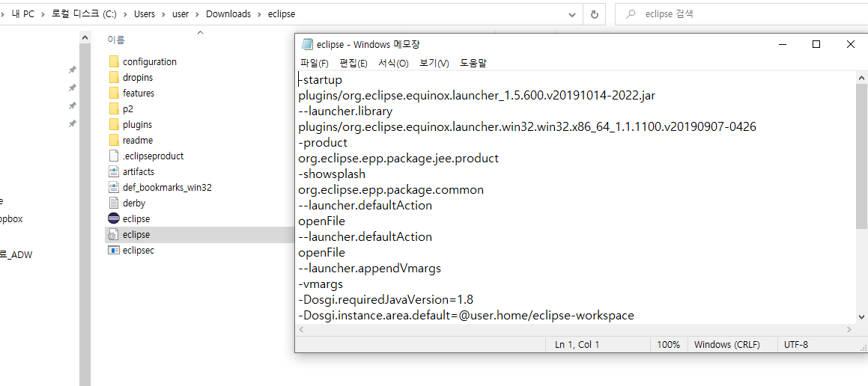Screen dimensions: 868x386
Task: Click the -Dosgi.requiredJavaVersion=1.8 line
Action: (x=386, y=300)
